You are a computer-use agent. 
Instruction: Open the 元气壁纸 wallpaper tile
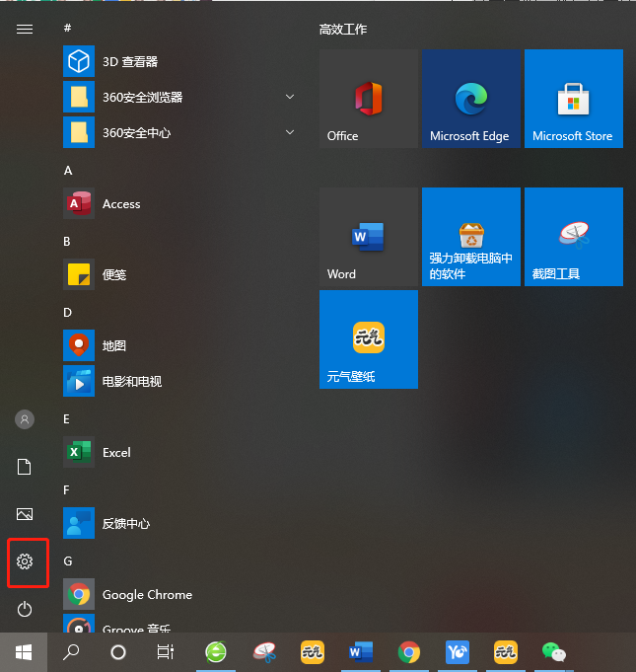(368, 339)
